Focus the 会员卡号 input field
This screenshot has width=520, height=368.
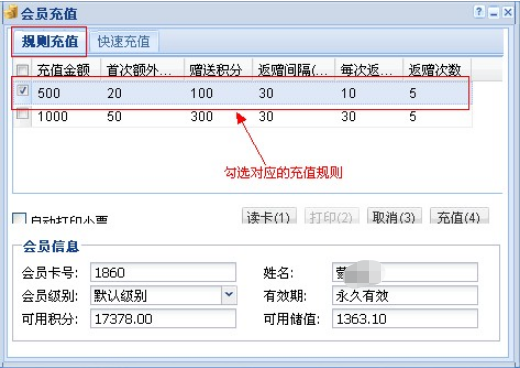click(163, 272)
